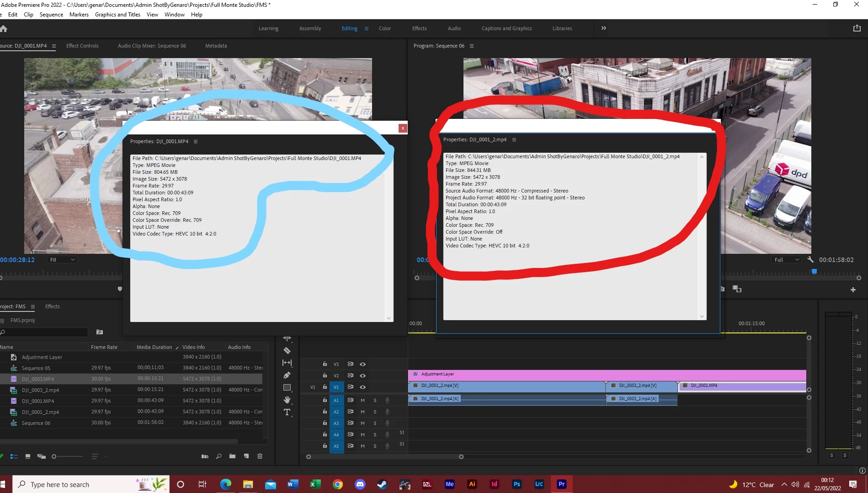Viewport: 868px width, 493px height.
Task: Select the Slip tool
Action: [287, 363]
